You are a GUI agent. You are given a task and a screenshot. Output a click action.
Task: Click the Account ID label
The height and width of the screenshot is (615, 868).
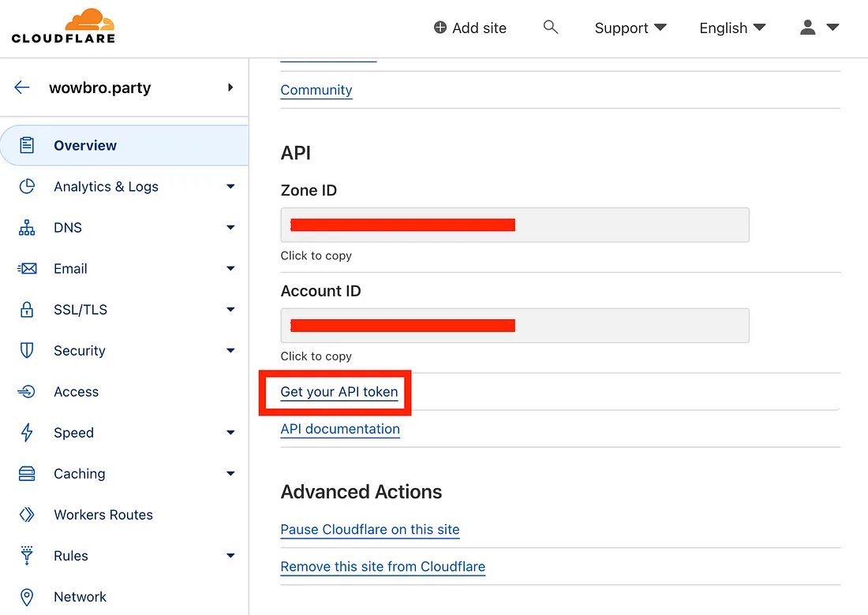click(320, 291)
